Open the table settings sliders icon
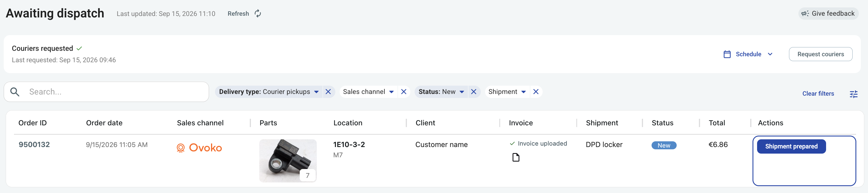The width and height of the screenshot is (868, 193). (x=853, y=94)
